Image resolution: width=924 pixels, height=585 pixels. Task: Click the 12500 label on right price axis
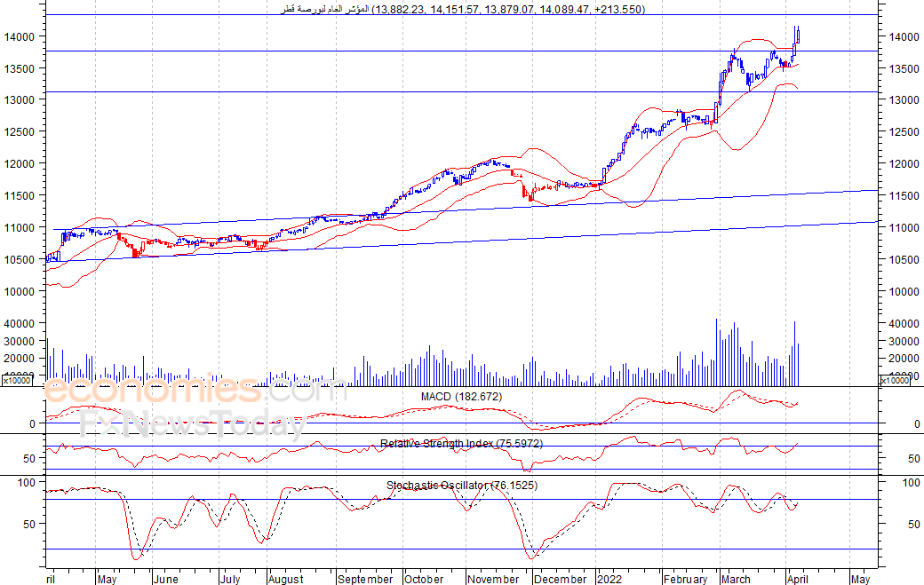tap(904, 132)
